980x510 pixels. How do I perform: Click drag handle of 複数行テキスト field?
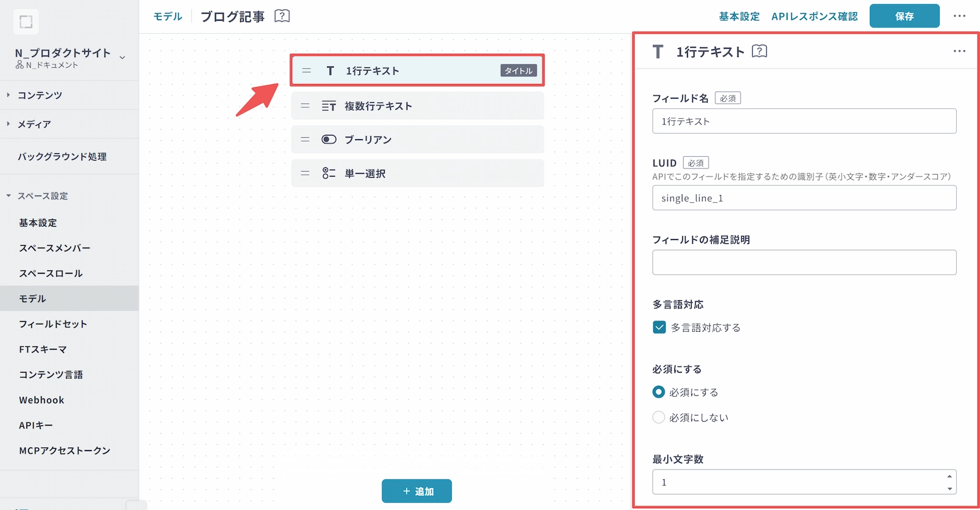point(305,106)
